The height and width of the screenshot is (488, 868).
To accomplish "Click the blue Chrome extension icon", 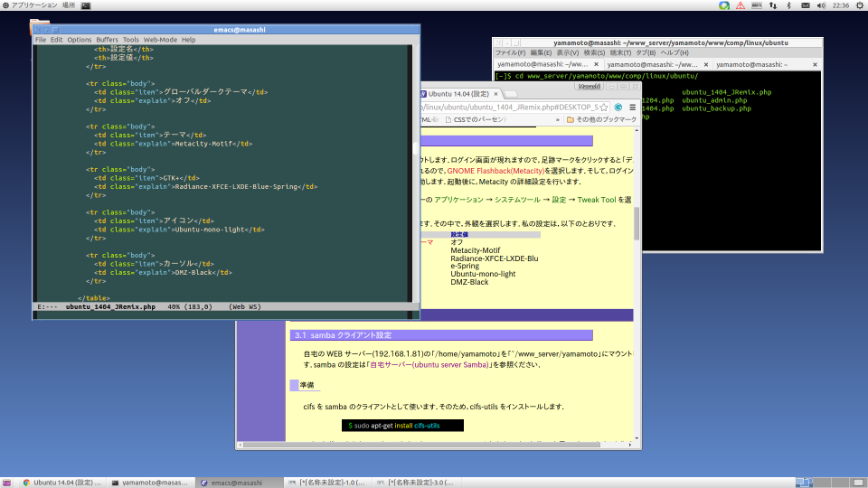I will [618, 108].
